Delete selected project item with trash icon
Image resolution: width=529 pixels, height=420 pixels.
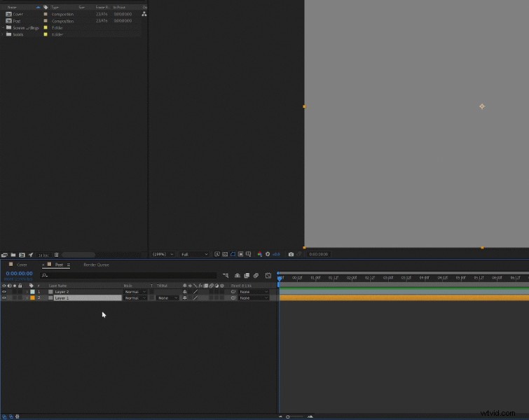(56, 255)
